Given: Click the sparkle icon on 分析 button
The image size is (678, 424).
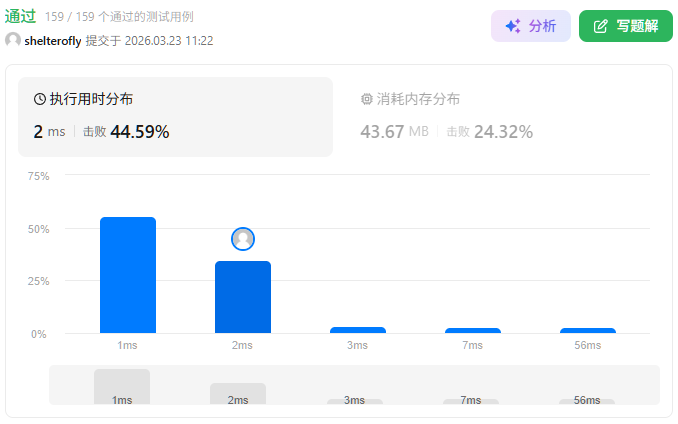Looking at the screenshot, I should (x=512, y=26).
